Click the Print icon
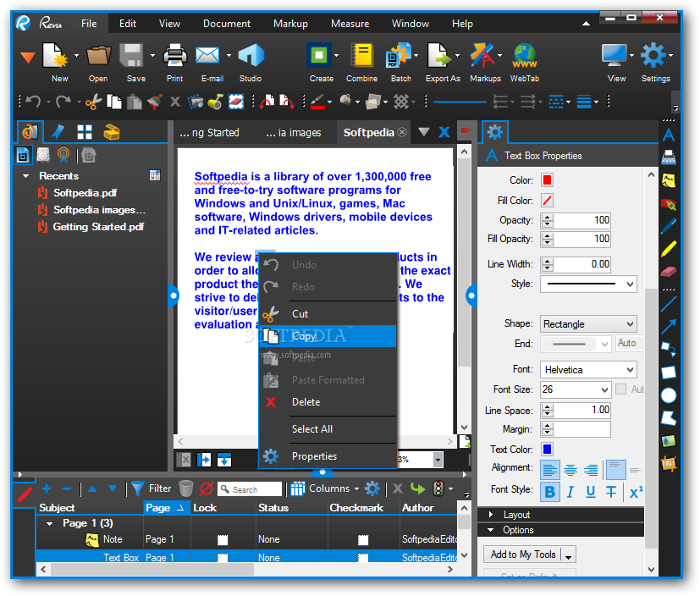 pos(175,55)
